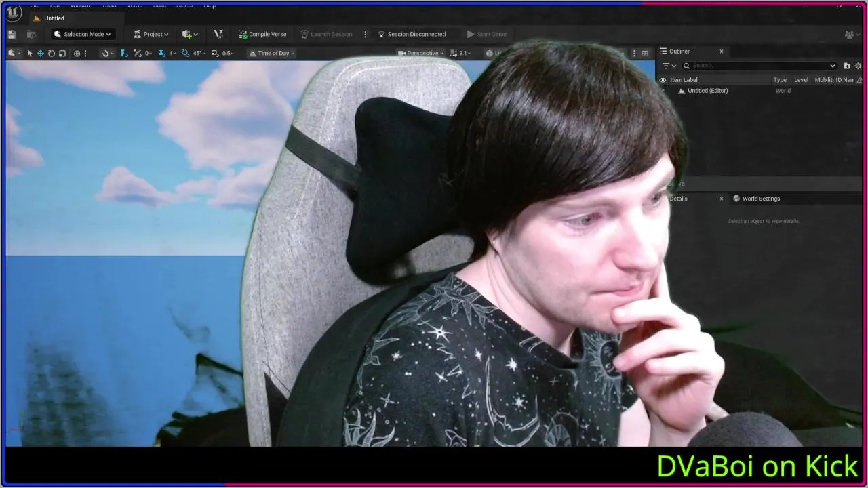Viewport: 868px width, 488px height.
Task: Click the Compile Verse button
Action: 262,34
